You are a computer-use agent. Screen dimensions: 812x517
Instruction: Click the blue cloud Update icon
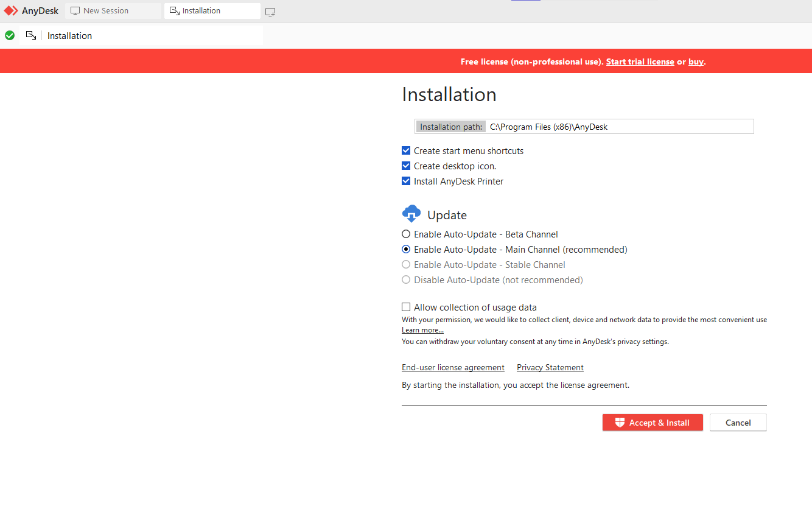coord(411,214)
